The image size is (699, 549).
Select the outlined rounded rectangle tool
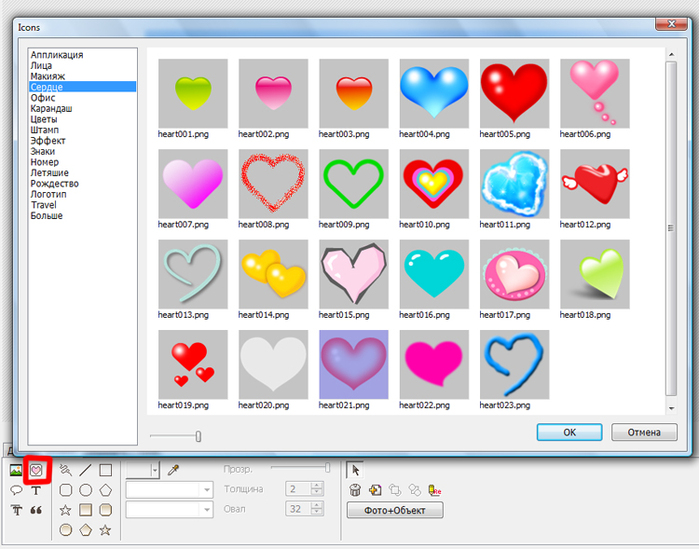(66, 490)
